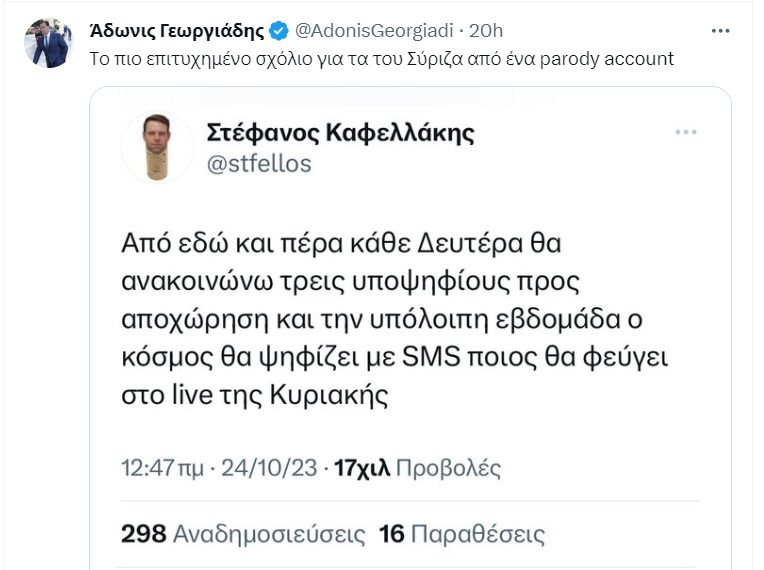Open more options on Άδωνις Γεωργιάδης's tweet
The width and height of the screenshot is (764, 570).
tap(720, 31)
